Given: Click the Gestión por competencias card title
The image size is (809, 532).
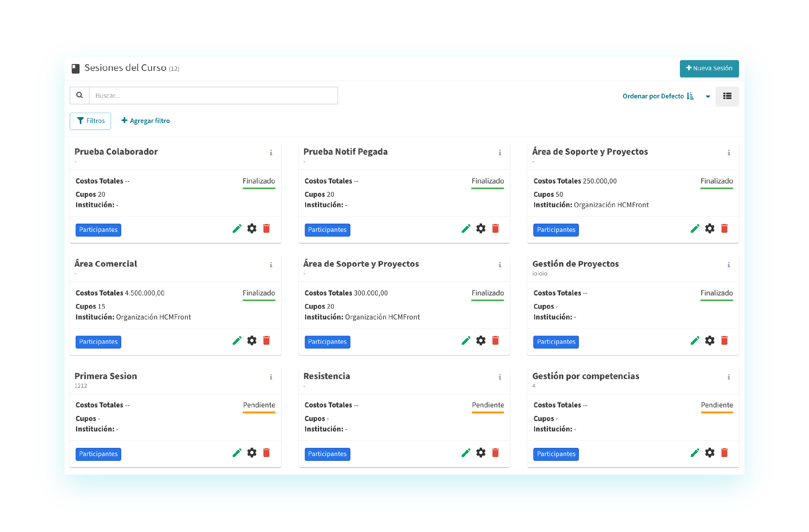Looking at the screenshot, I should coord(586,376).
